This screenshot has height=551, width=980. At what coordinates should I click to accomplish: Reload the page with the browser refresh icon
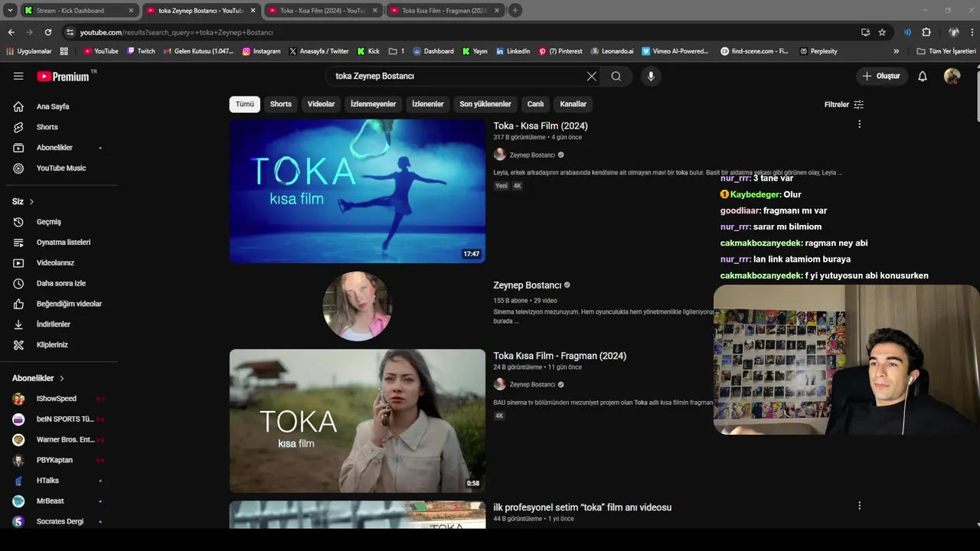pos(48,32)
